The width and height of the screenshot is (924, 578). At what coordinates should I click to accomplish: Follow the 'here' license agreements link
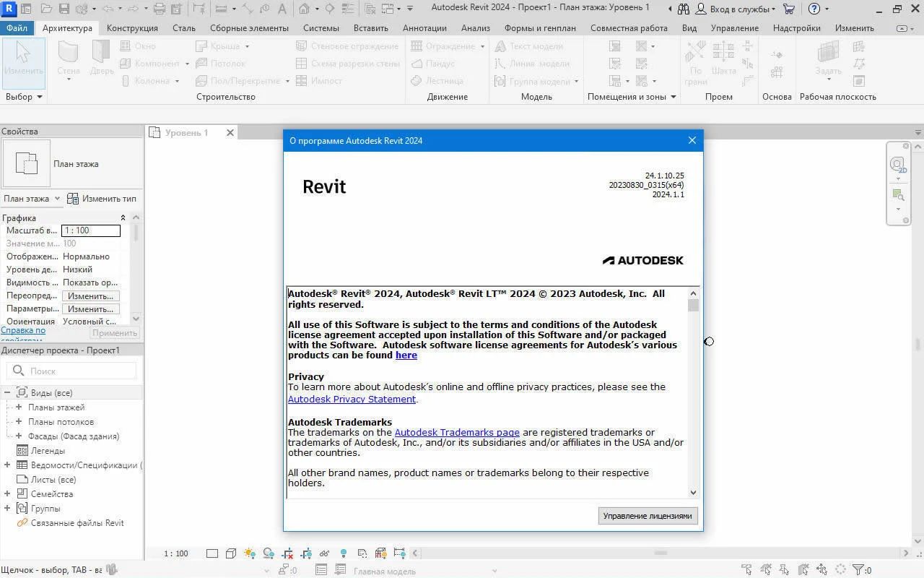406,355
